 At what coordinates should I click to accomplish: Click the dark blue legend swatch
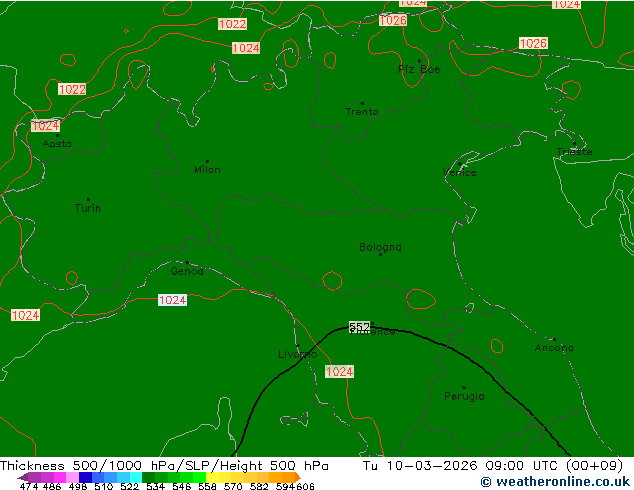click(x=85, y=477)
